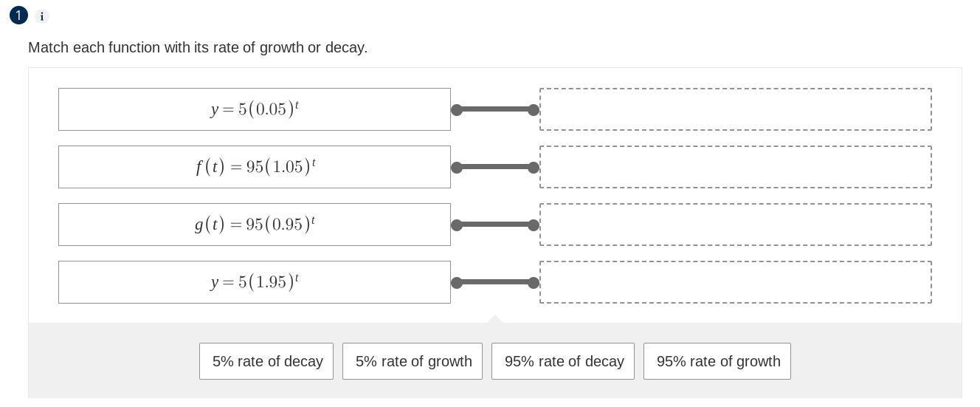Click the empty drop zone for g(t) = 95(0.95)^t
This screenshot has width=980, height=407.
(x=735, y=225)
